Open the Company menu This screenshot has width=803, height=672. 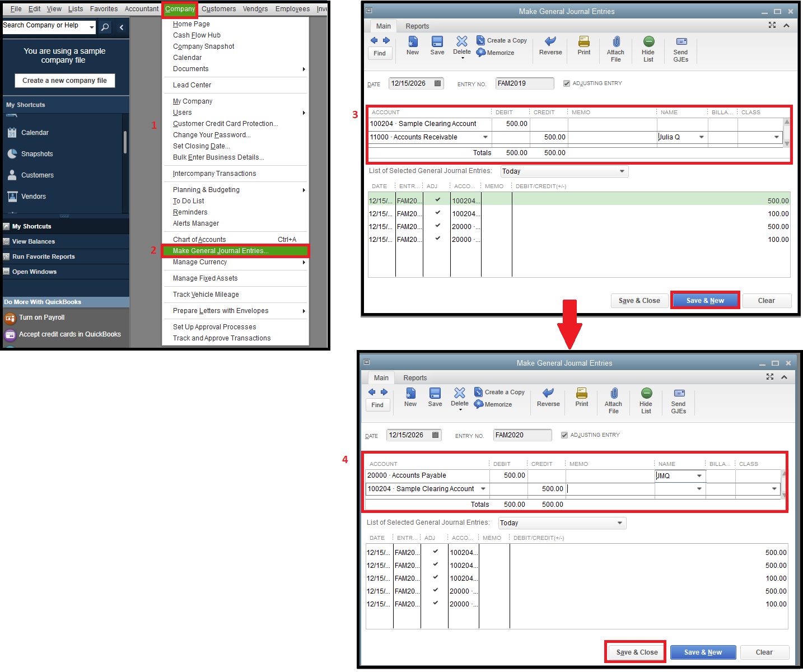pyautogui.click(x=180, y=8)
